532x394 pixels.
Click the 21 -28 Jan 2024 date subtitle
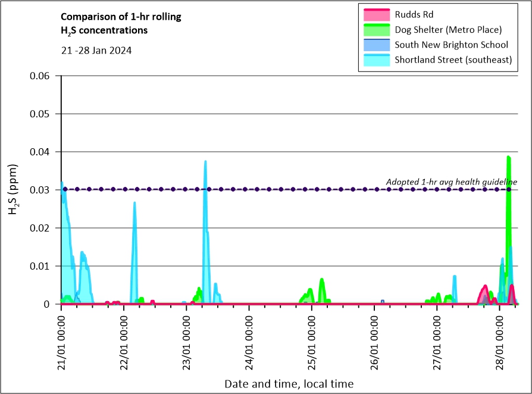(x=96, y=50)
